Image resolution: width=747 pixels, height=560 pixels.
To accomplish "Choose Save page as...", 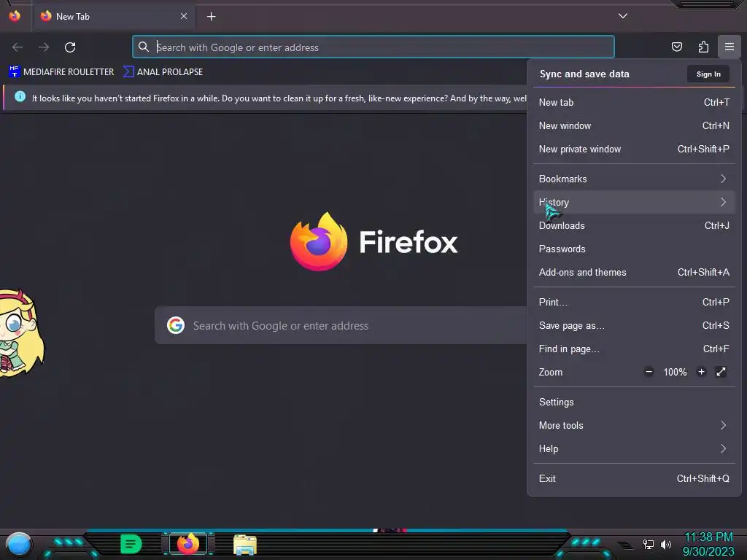I will tap(634, 326).
